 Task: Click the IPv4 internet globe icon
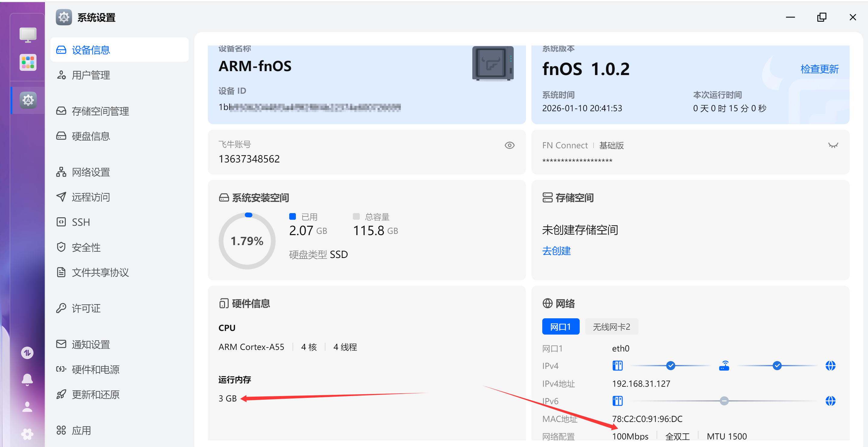[x=830, y=366]
